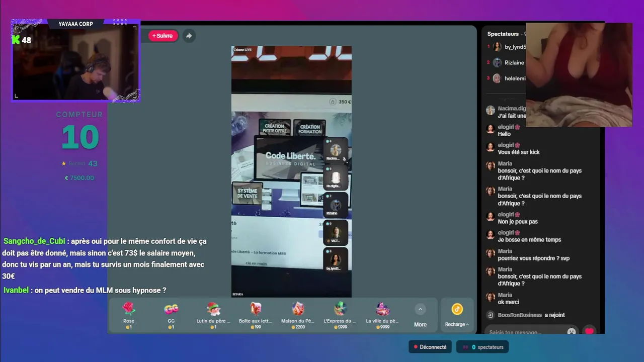Send the GG gift
Screen dimensions: 644x362
click(x=171, y=315)
